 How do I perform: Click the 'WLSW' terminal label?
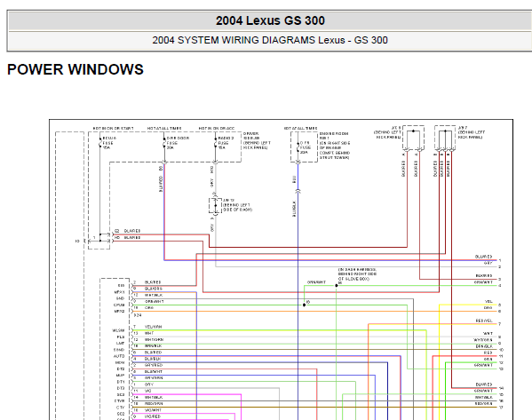pos(118,330)
